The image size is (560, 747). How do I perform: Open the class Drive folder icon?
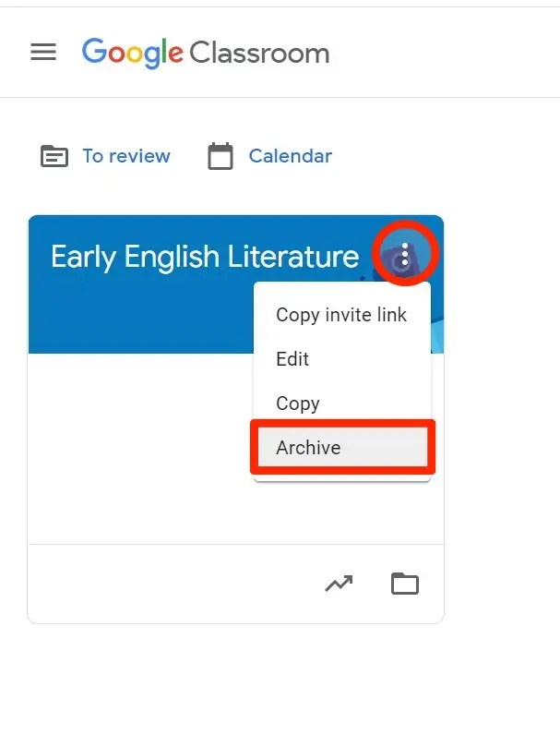pyautogui.click(x=404, y=584)
